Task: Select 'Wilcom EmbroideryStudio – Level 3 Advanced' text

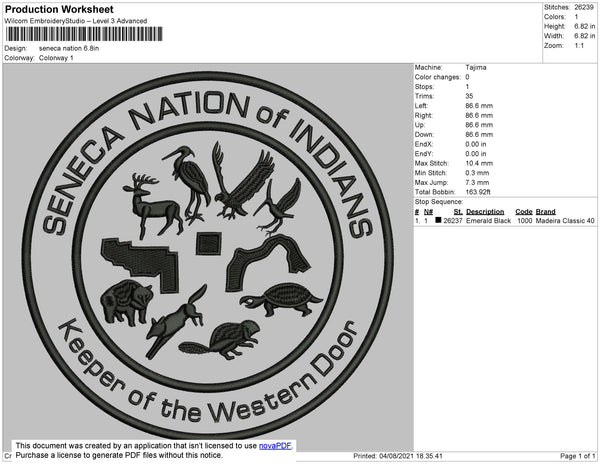Action: pyautogui.click(x=76, y=21)
